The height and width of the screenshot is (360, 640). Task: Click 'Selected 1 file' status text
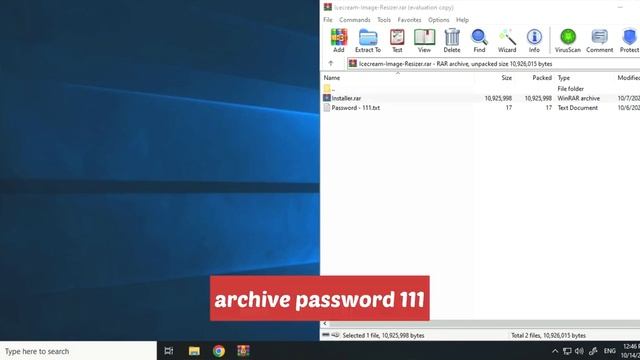pos(383,335)
